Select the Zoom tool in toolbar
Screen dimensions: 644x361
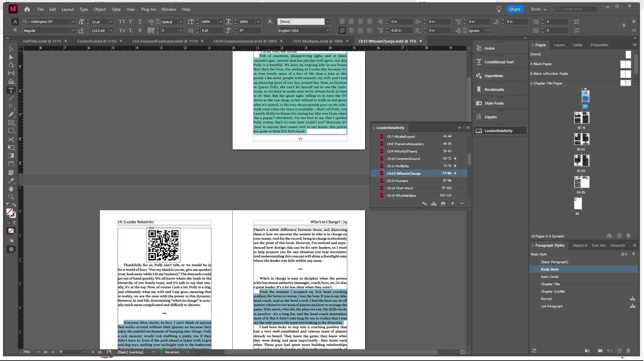(x=11, y=197)
